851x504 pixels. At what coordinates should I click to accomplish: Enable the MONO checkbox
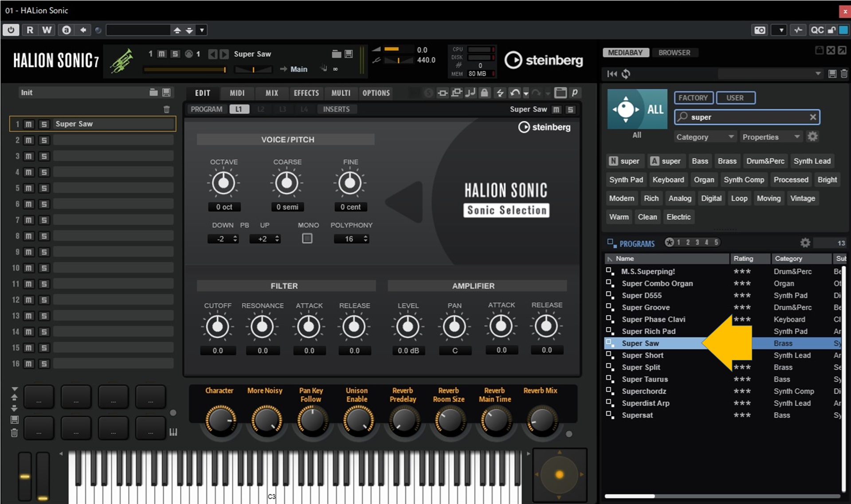point(307,238)
